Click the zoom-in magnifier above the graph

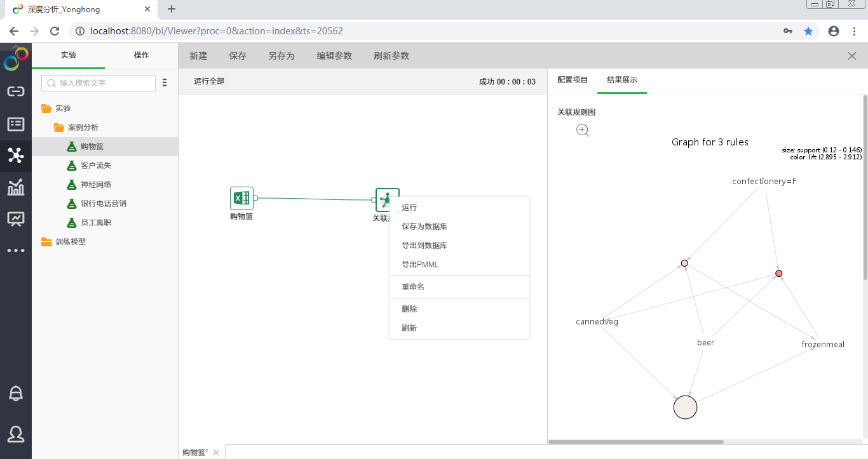(x=583, y=130)
